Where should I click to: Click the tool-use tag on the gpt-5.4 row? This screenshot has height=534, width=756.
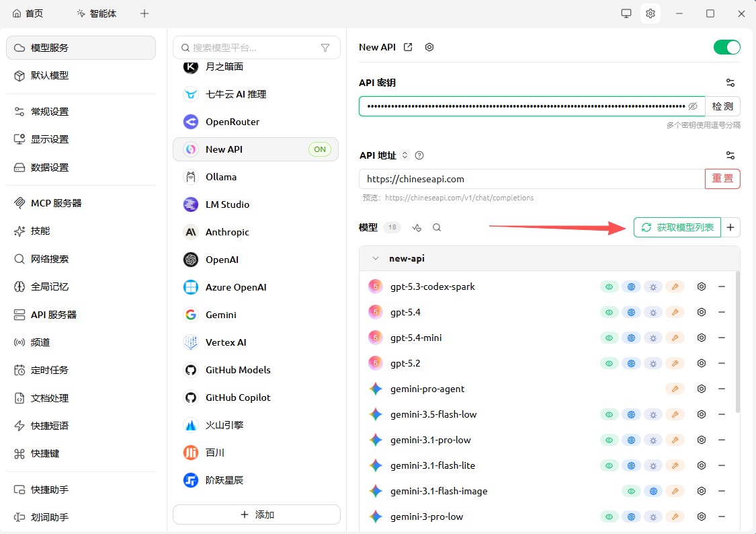675,312
